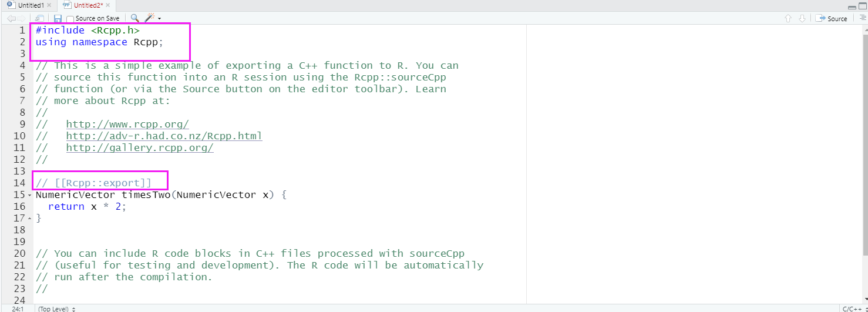Image resolution: width=868 pixels, height=312 pixels.
Task: Open the Top Level scope selector
Action: pos(57,308)
